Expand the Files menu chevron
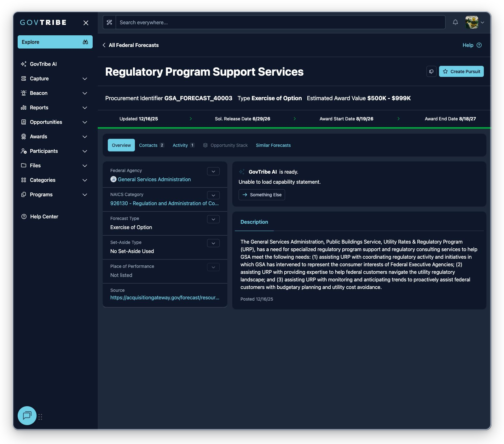 (85, 165)
